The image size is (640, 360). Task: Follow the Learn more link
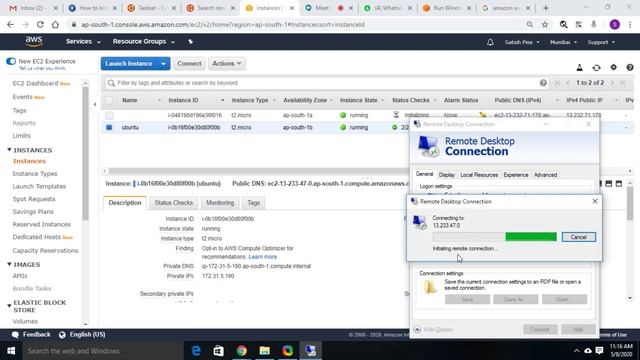(x=262, y=257)
